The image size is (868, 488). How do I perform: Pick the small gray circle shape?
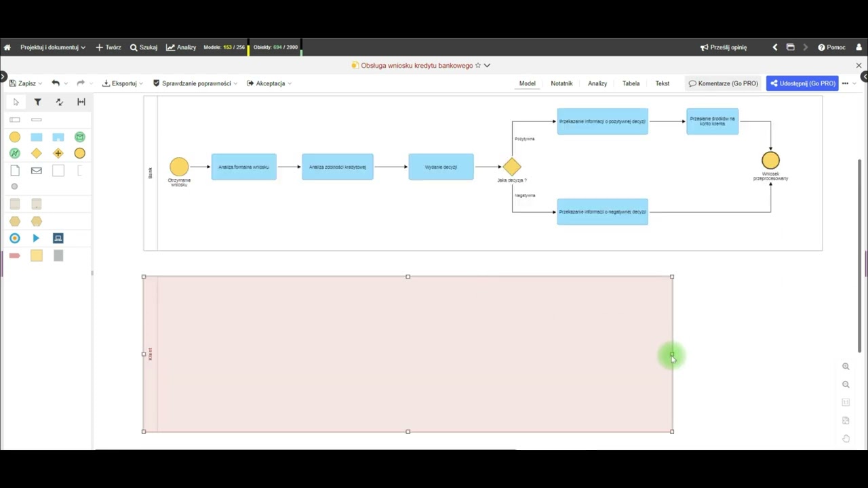14,186
